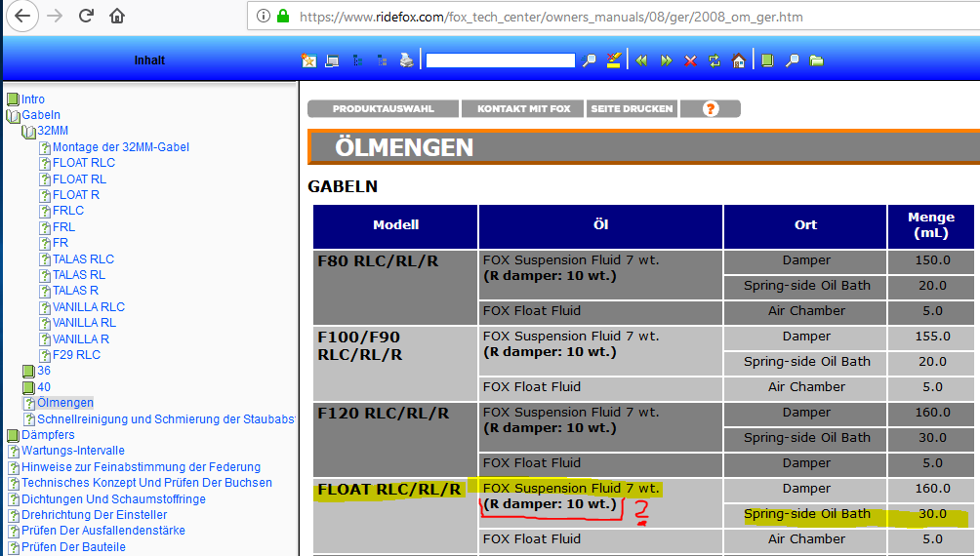Open Technisches Konzept Und Prüfen Der Buchsen
This screenshot has height=556, width=980.
[146, 483]
